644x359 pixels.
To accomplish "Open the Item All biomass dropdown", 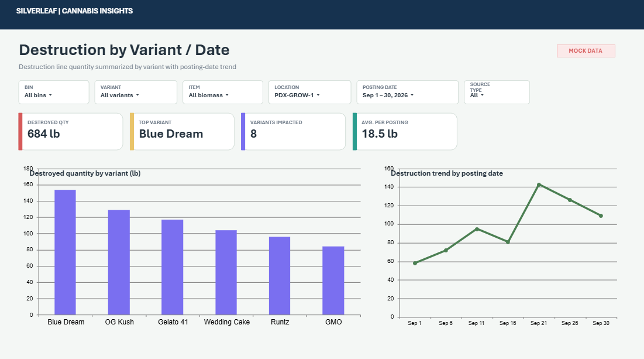I will [x=223, y=92].
